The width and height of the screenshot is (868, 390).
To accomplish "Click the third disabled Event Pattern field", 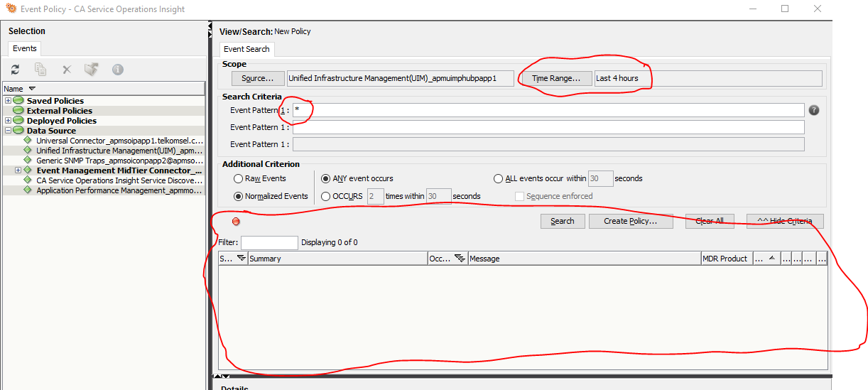I will click(548, 144).
